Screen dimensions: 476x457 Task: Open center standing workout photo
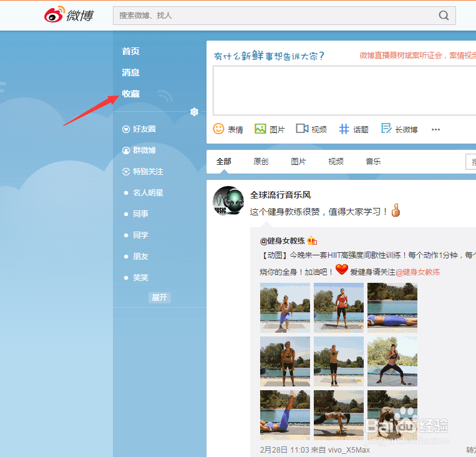(x=339, y=361)
